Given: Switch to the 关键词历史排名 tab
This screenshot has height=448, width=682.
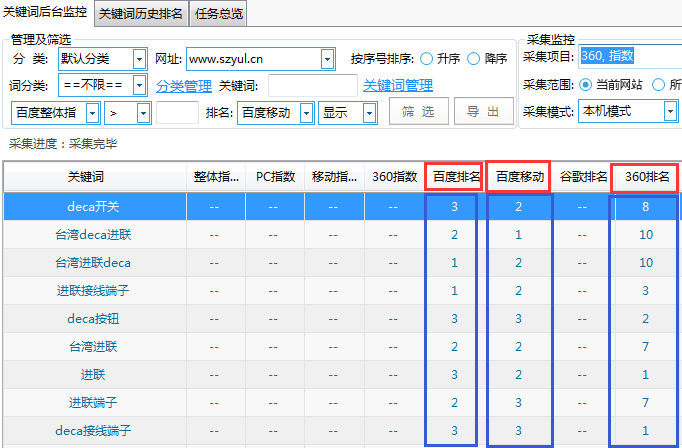Looking at the screenshot, I should tap(140, 14).
